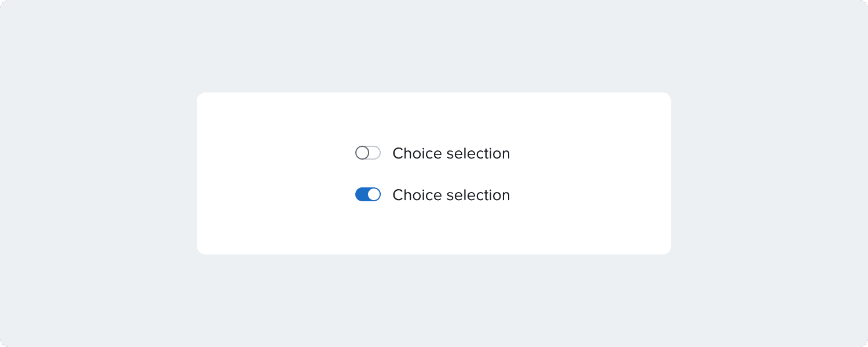Turn on the first Choice selection switch
This screenshot has height=347, width=868.
(x=368, y=153)
